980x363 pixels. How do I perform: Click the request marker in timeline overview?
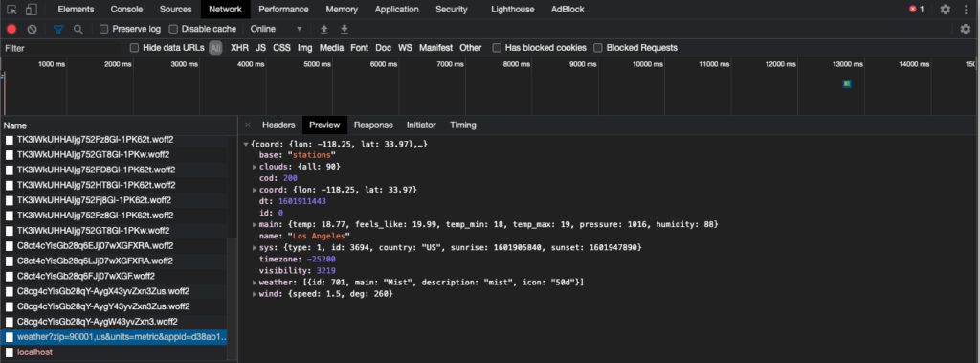coord(847,84)
